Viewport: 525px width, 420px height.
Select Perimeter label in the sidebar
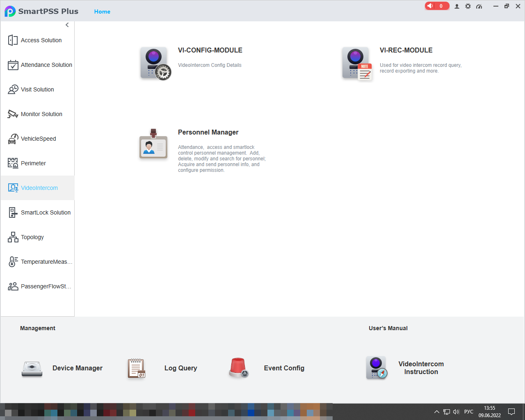pyautogui.click(x=33, y=163)
